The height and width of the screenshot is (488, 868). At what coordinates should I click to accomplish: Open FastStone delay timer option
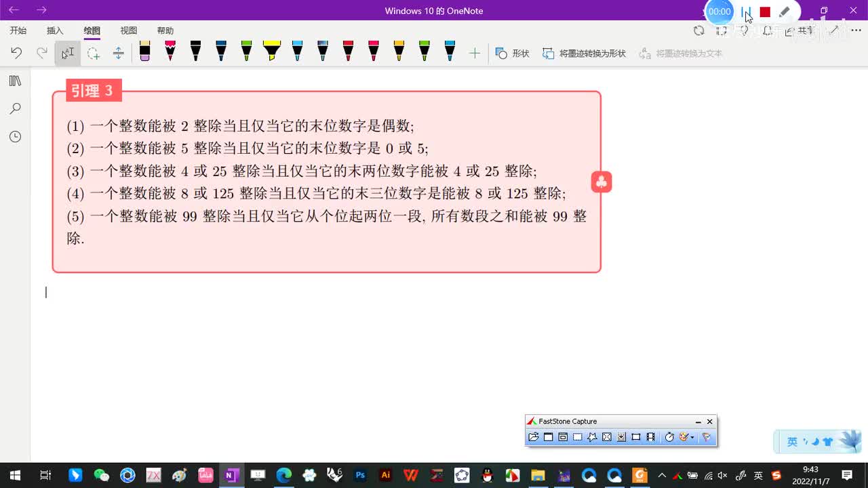click(x=669, y=437)
